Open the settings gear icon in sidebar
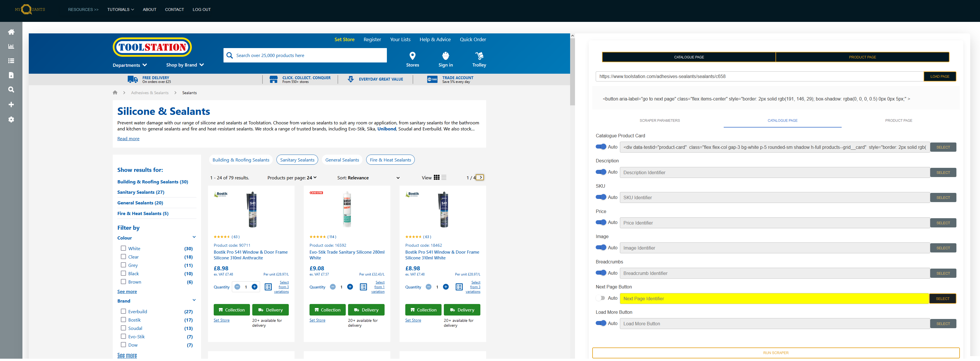The width and height of the screenshot is (980, 361). tap(11, 119)
